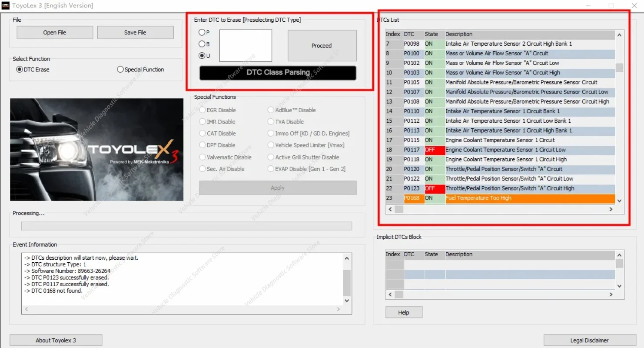
Task: Click the up arrow of DTCs List scrollbar
Action: pyautogui.click(x=619, y=35)
